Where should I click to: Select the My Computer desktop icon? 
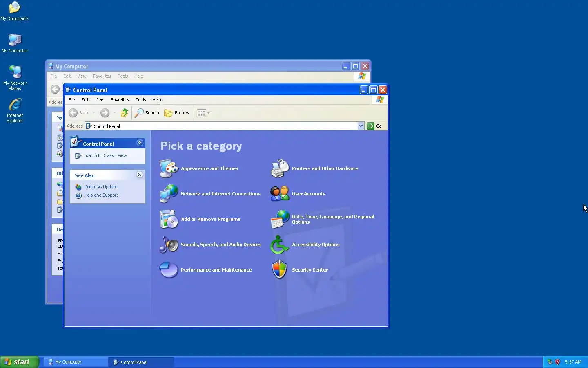pos(15,43)
